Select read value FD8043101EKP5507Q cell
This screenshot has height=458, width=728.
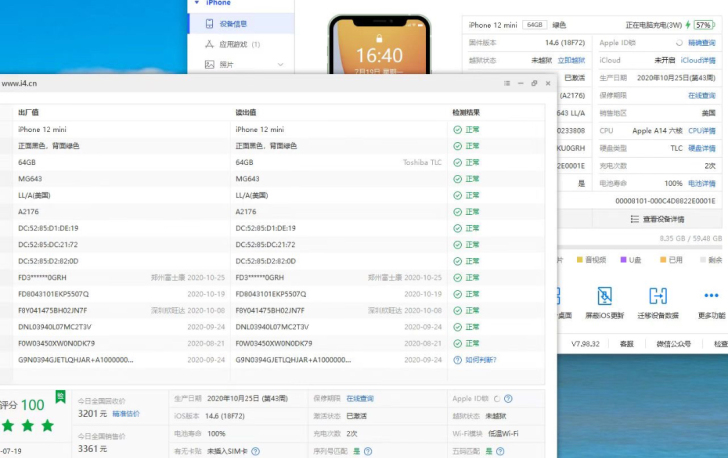[x=271, y=294]
